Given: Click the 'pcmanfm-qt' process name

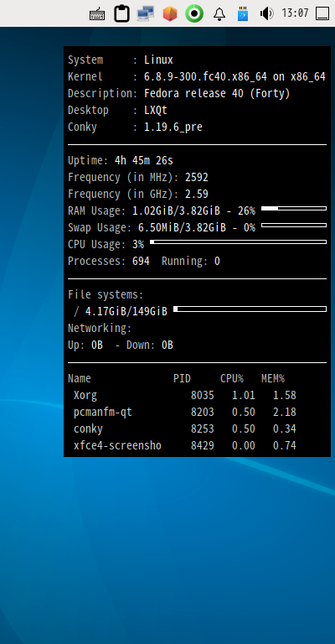Looking at the screenshot, I should click(x=103, y=413).
